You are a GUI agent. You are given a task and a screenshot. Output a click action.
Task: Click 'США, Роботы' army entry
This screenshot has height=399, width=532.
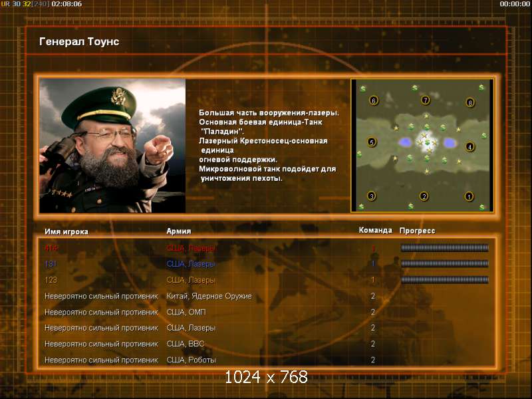(191, 360)
